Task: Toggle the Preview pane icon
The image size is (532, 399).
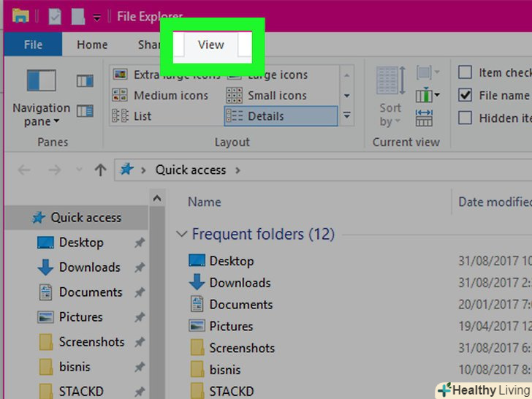Action: (x=85, y=81)
